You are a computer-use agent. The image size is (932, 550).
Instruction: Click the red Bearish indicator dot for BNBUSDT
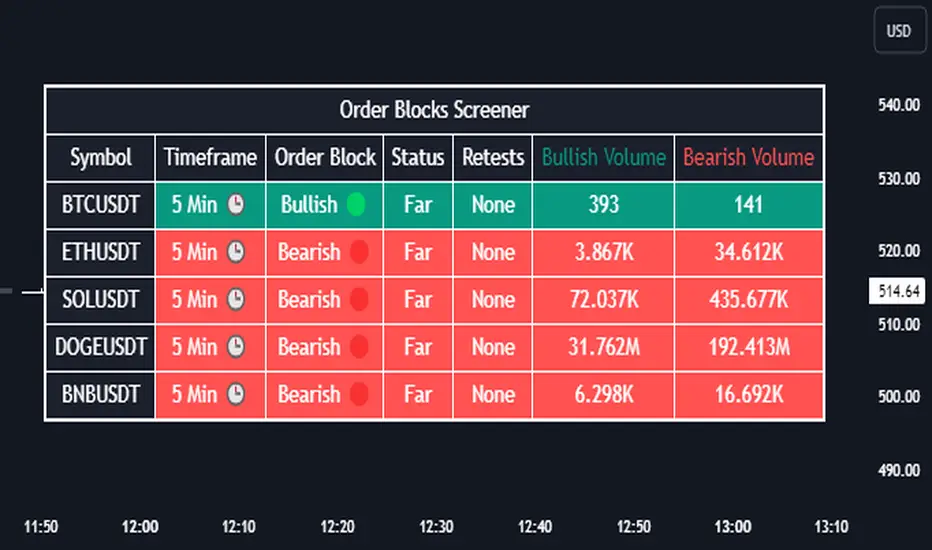click(358, 394)
